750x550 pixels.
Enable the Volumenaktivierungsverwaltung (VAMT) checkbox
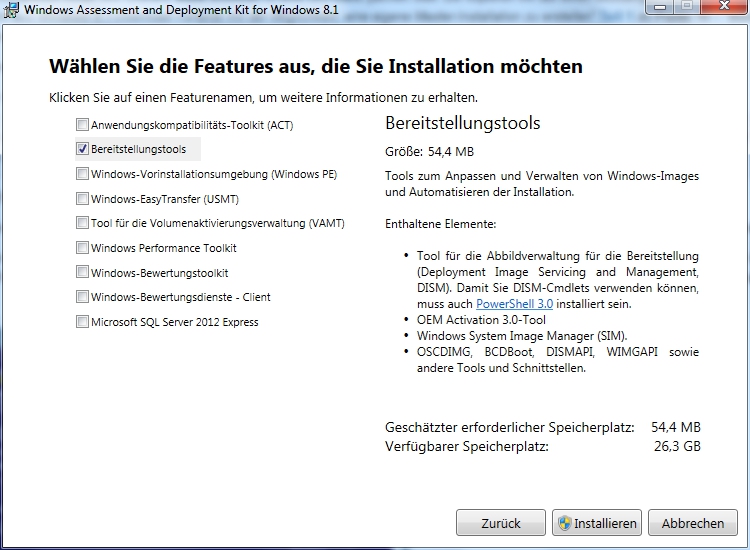point(82,223)
